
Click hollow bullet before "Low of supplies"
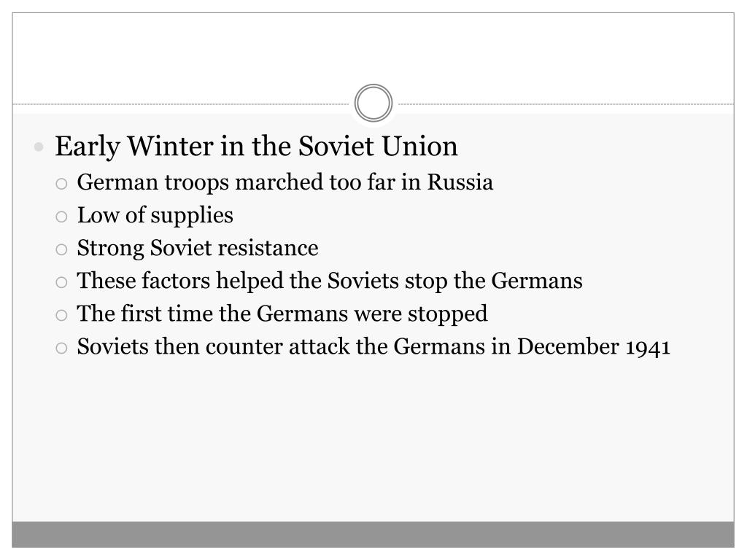[x=61, y=217]
